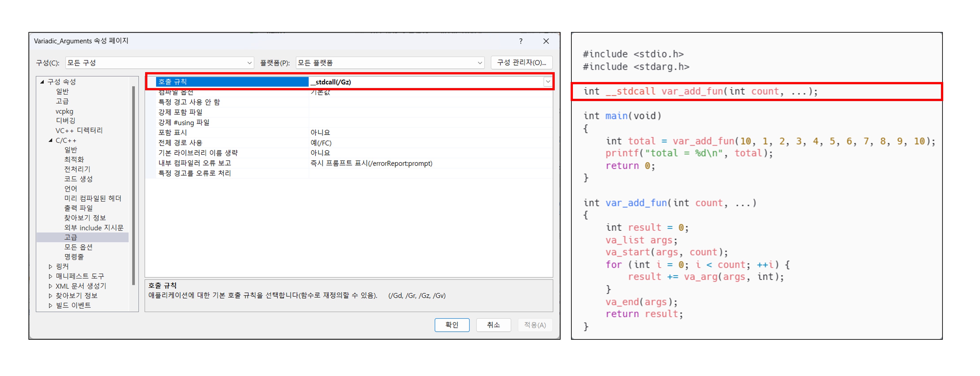Expand the XML 문서 생성기 node
980x376 pixels.
coord(51,286)
